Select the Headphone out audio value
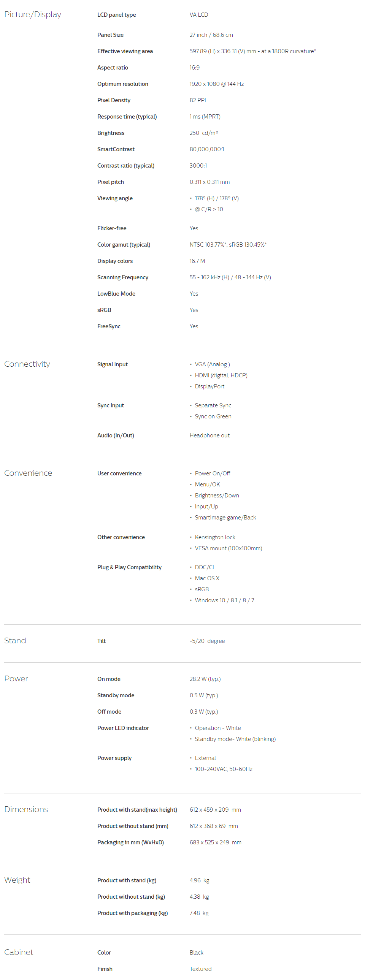 (210, 435)
